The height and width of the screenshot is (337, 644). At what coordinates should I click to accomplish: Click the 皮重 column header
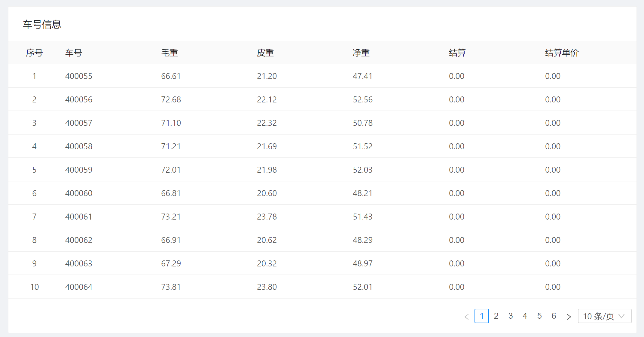265,53
